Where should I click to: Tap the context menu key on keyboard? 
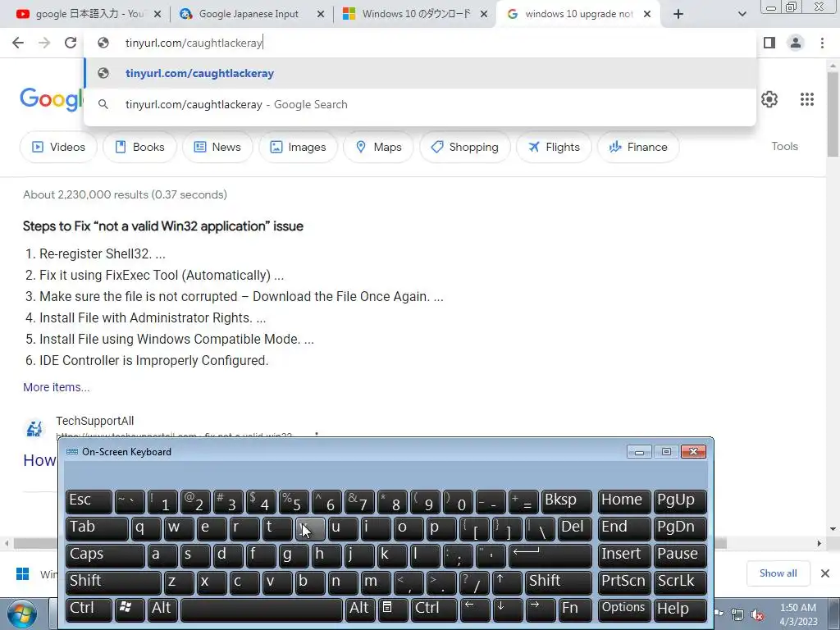coord(393,609)
